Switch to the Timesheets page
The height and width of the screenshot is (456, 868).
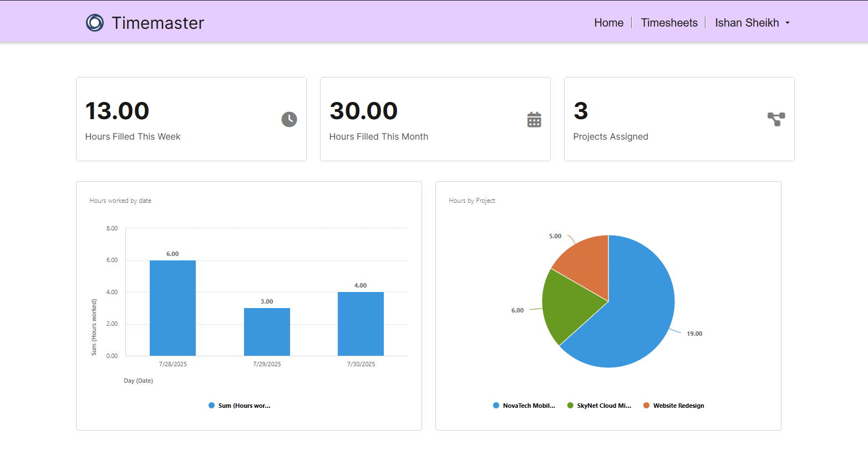(x=669, y=23)
